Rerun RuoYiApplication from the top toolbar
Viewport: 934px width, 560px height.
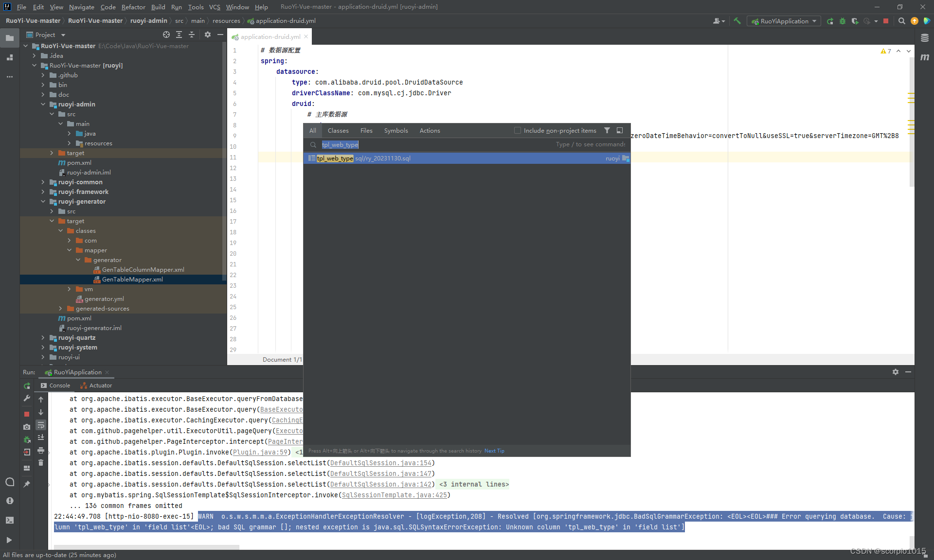coord(830,21)
